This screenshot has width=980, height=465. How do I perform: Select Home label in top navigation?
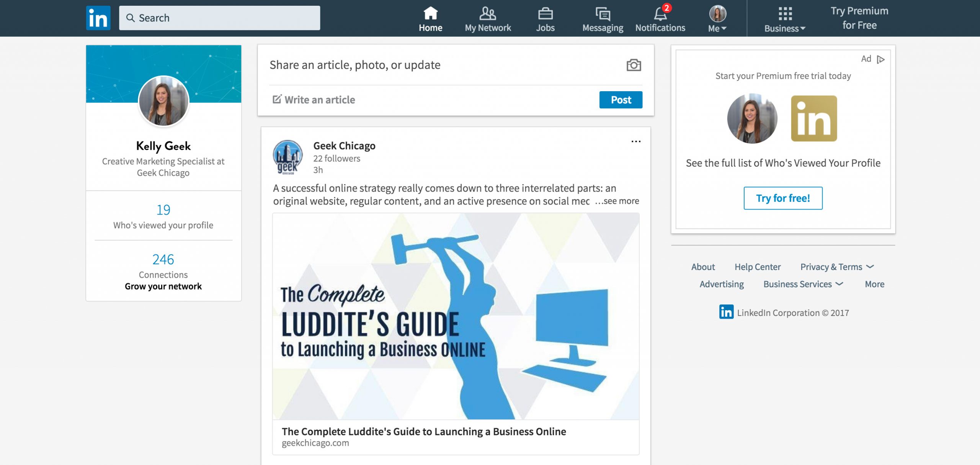tap(430, 28)
